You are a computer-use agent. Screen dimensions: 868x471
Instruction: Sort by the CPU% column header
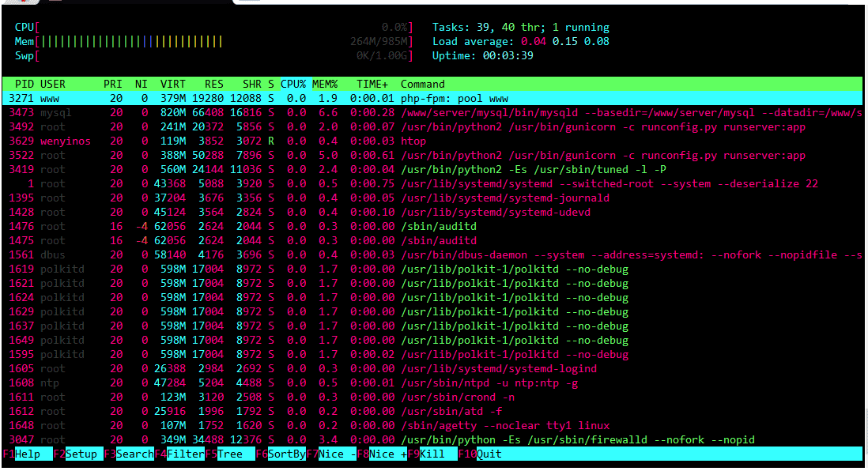pyautogui.click(x=293, y=84)
